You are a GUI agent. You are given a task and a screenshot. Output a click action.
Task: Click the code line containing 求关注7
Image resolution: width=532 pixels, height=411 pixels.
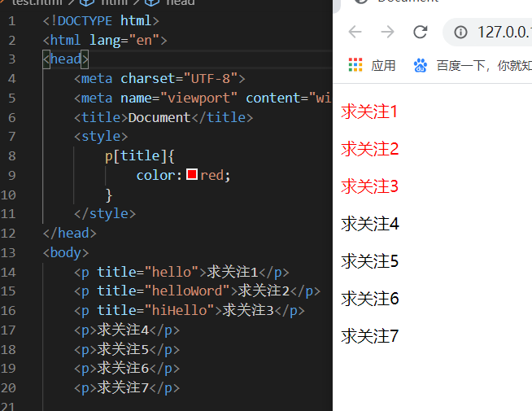[127, 387]
